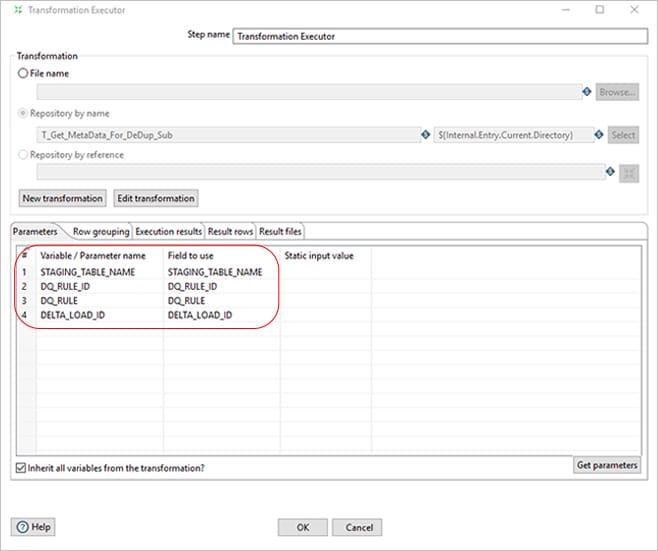Minimize the Transformation Executor window
This screenshot has width=658, height=551.
pyautogui.click(x=566, y=10)
